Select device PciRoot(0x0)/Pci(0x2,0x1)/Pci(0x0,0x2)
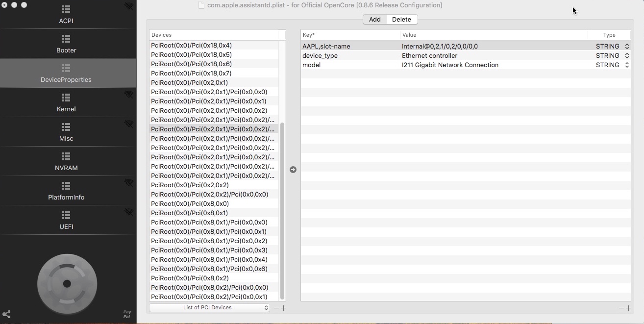Image resolution: width=644 pixels, height=324 pixels. tap(214, 110)
